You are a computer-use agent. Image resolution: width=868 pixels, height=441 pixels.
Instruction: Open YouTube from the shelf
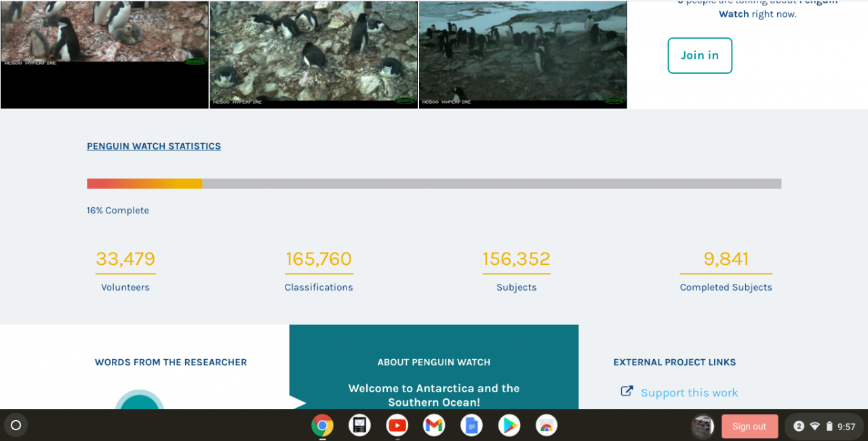pos(397,425)
